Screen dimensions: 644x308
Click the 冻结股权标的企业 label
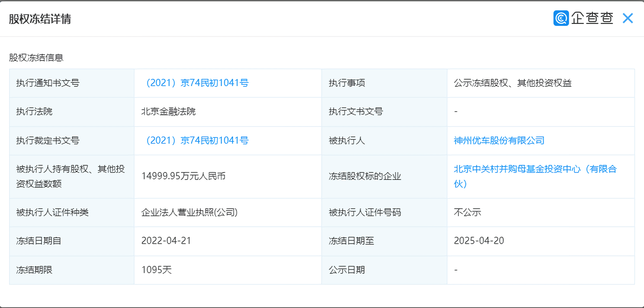tap(365, 176)
